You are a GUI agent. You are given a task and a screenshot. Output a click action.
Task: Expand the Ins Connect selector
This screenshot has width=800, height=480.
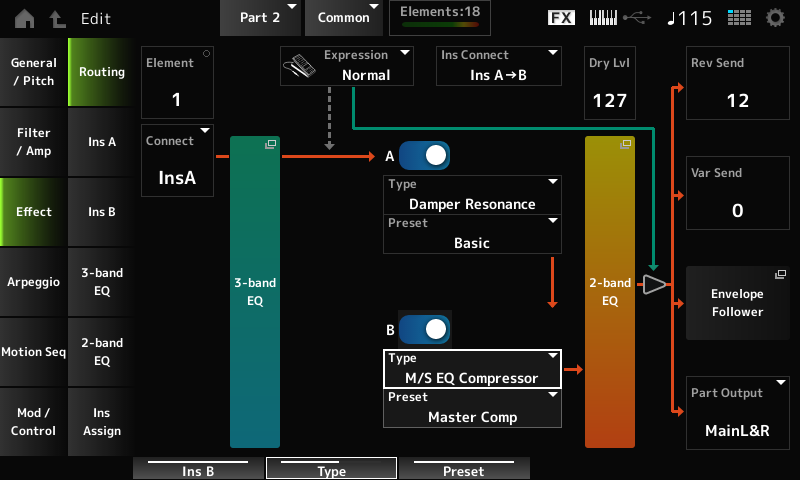point(499,65)
